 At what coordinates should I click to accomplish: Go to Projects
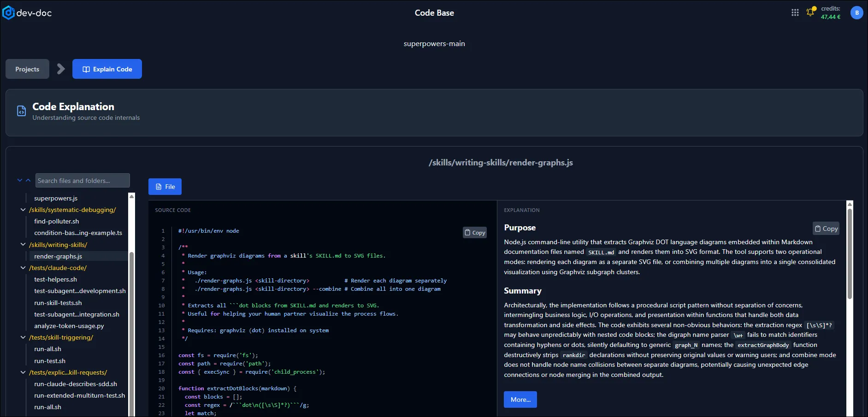(27, 69)
